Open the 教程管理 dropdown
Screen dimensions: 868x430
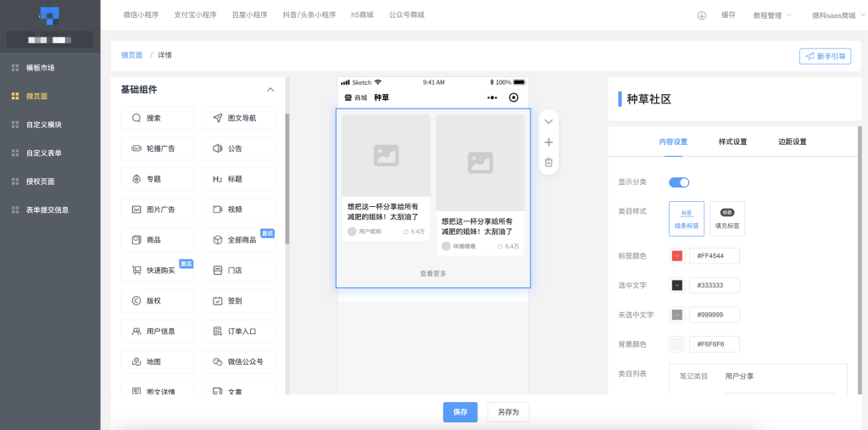772,15
